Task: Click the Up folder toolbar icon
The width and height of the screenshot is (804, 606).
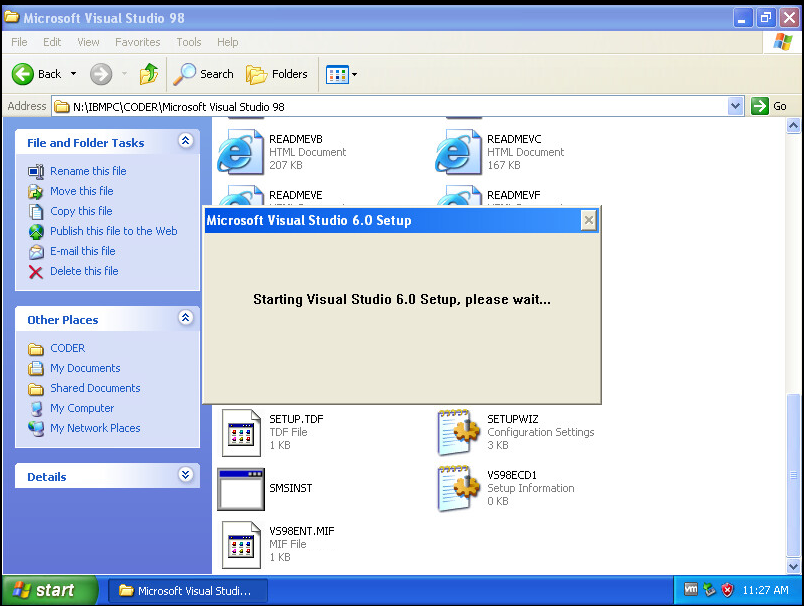Action: tap(149, 74)
